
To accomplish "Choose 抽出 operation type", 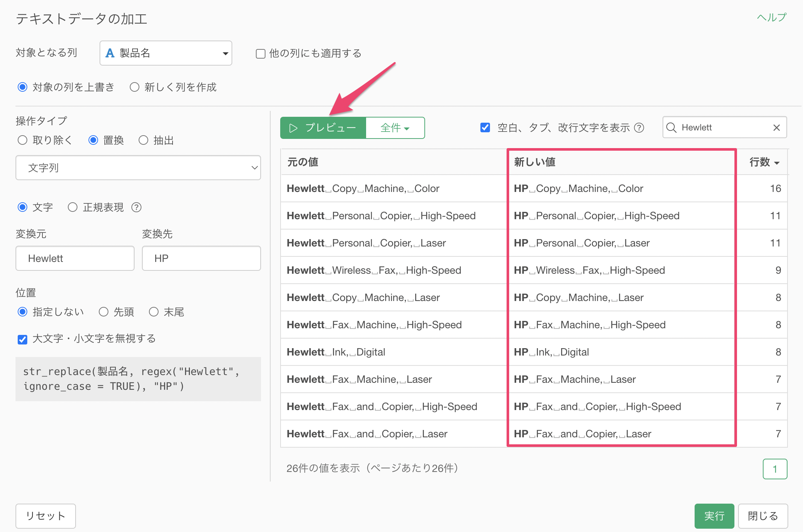I will (143, 140).
